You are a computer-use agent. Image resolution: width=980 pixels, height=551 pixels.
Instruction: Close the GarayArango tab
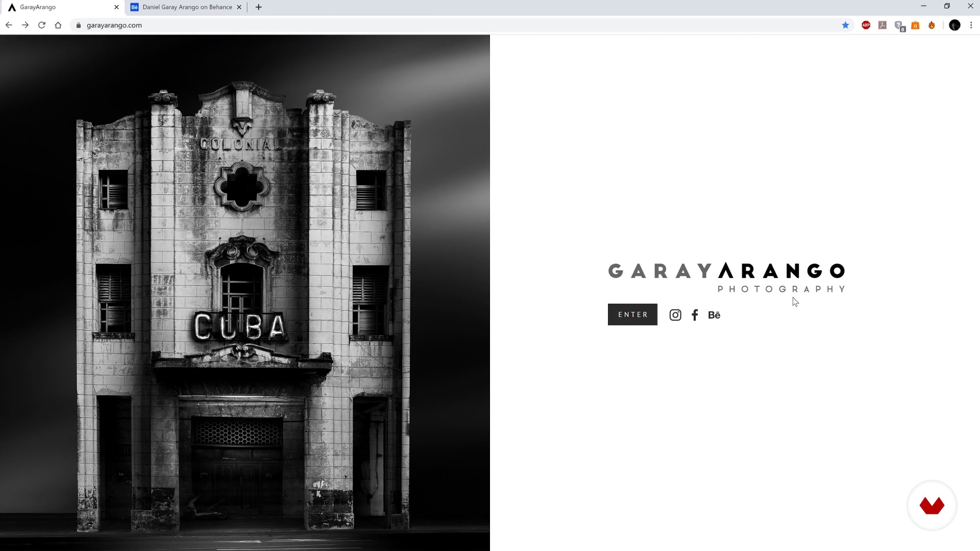click(116, 7)
